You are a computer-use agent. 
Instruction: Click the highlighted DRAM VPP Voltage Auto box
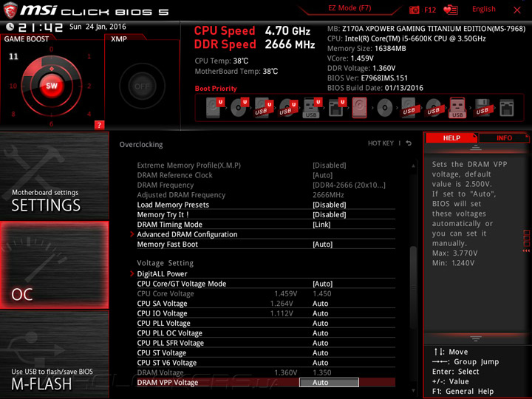pyautogui.click(x=329, y=383)
